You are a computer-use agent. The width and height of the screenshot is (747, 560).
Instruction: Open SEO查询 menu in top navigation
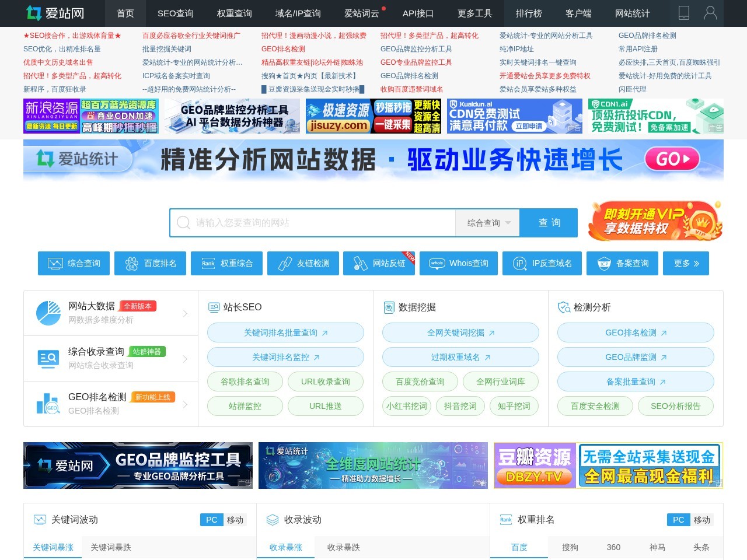tap(176, 13)
